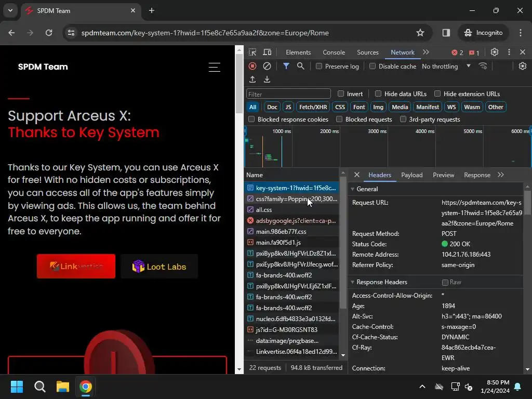Tick Blocked response cookies checkbox
The height and width of the screenshot is (399, 532).
(x=251, y=119)
